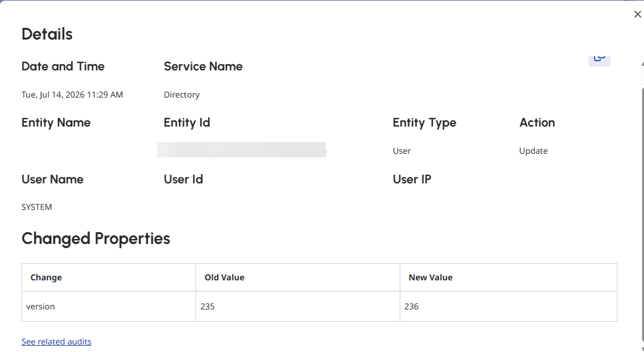Image resolution: width=644 pixels, height=352 pixels.
Task: Click the Update action value
Action: click(x=533, y=151)
